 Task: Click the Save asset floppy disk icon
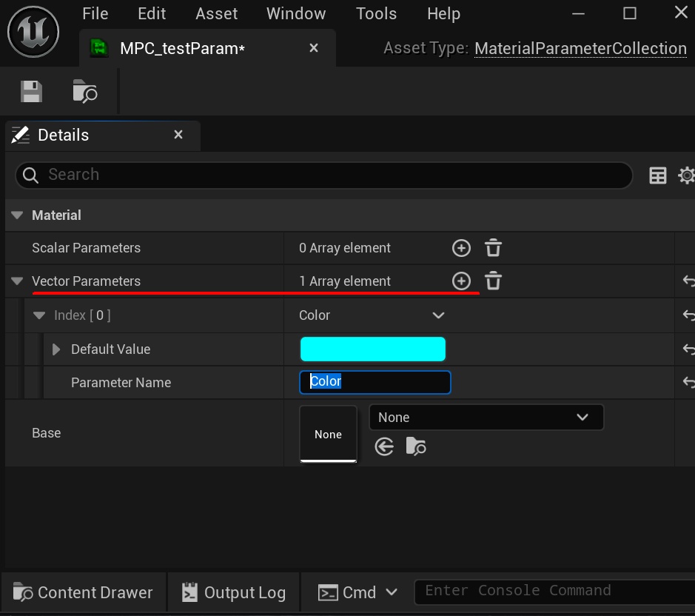pos(31,92)
